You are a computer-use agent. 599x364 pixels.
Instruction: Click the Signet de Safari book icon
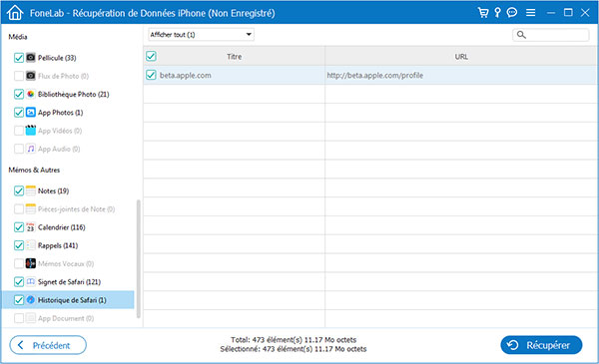31,281
